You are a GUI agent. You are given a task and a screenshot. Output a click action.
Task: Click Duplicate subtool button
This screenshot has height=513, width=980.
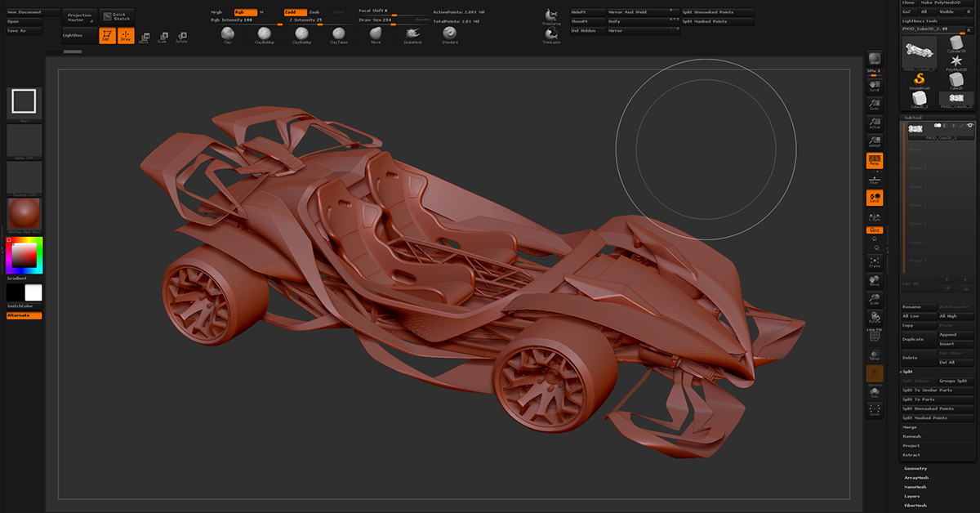pyautogui.click(x=919, y=339)
